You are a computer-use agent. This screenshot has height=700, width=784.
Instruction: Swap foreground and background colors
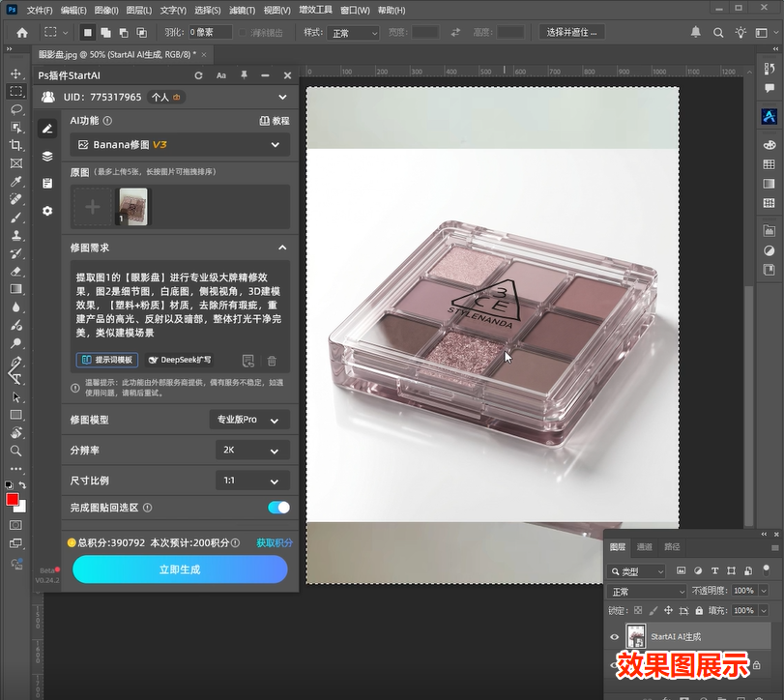22,485
